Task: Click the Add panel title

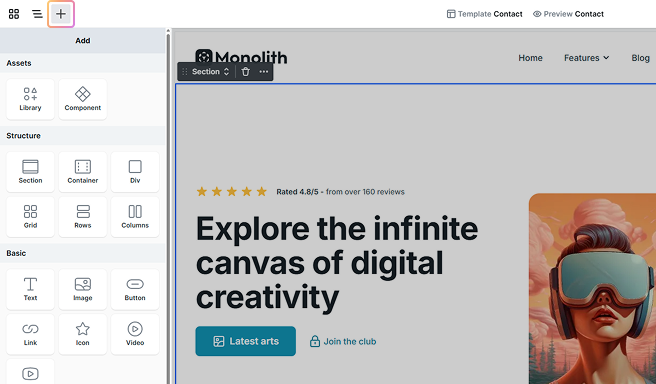Action: 83,41
